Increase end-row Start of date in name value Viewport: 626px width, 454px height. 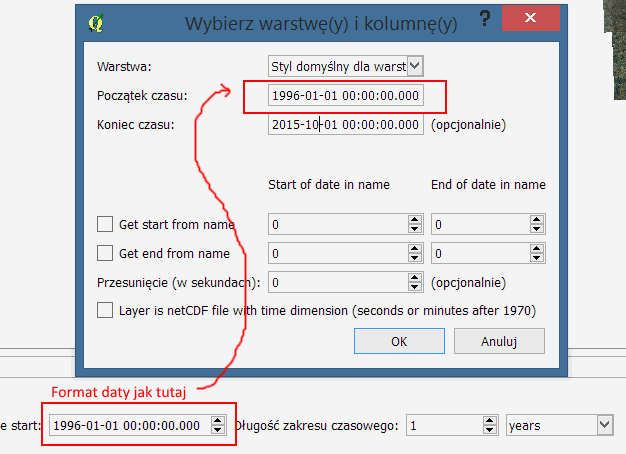(415, 248)
